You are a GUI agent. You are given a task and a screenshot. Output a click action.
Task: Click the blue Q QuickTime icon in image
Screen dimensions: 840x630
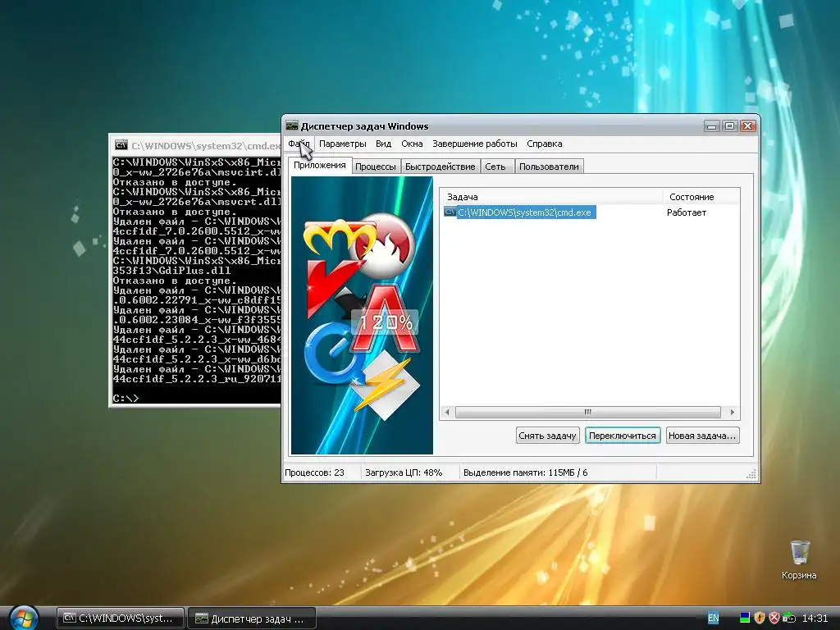click(x=333, y=354)
